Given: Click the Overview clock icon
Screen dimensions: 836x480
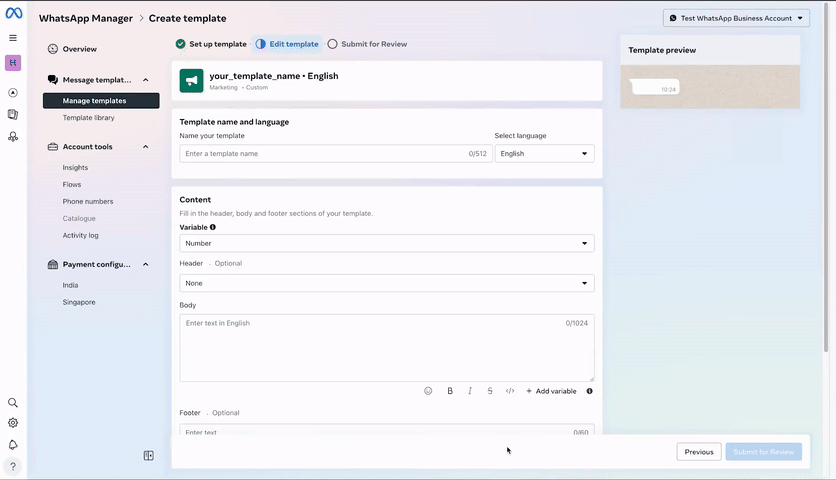Looking at the screenshot, I should pos(53,49).
